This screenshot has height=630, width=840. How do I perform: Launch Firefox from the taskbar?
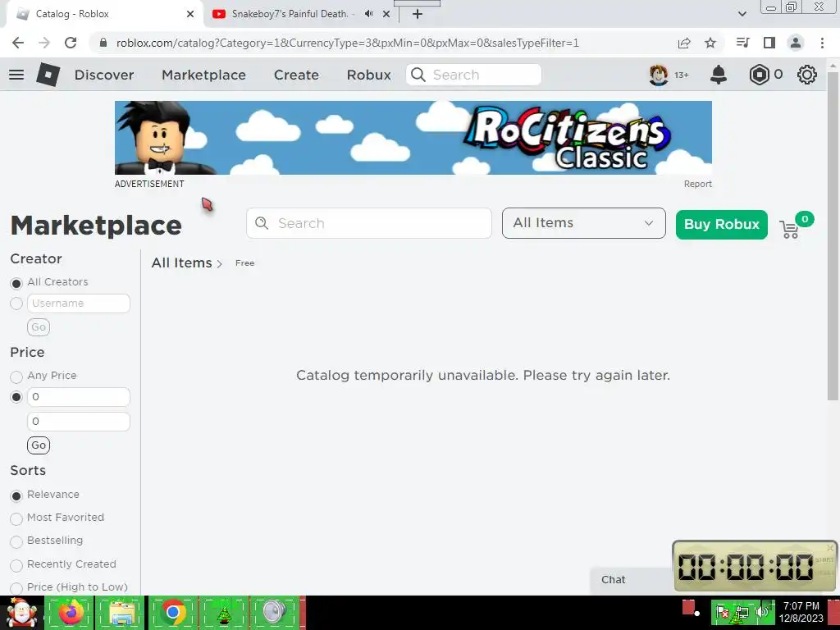[x=70, y=611]
